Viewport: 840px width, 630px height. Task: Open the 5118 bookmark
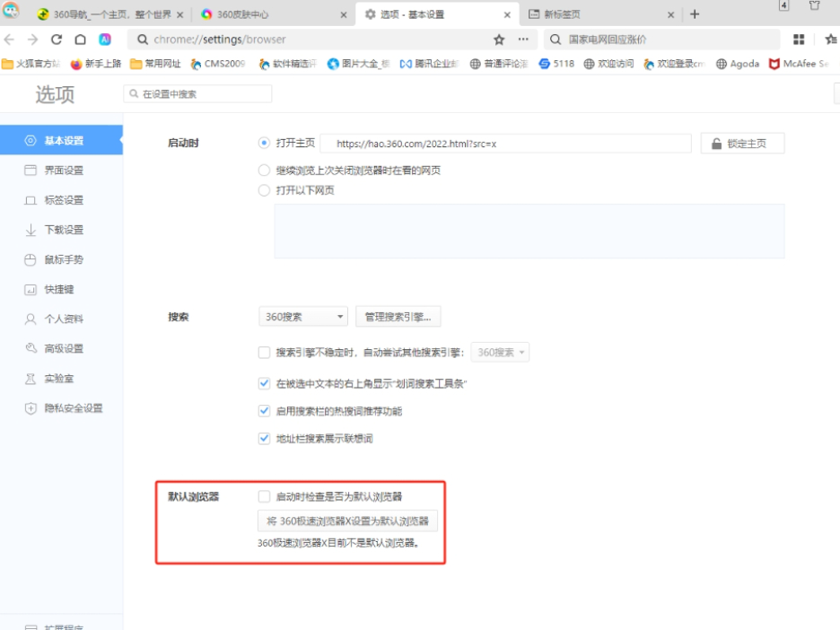tap(556, 64)
